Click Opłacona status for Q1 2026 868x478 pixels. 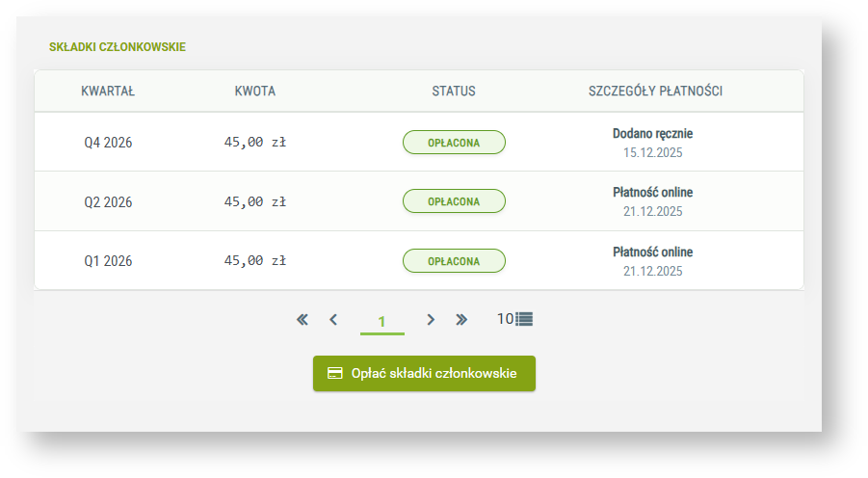pyautogui.click(x=454, y=261)
